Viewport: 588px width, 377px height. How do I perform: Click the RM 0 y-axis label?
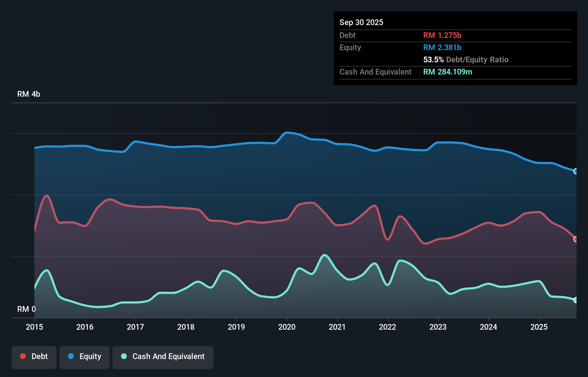(x=26, y=309)
